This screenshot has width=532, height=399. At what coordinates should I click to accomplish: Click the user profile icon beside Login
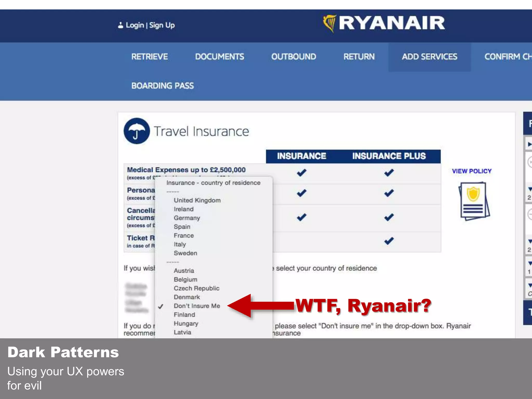coord(120,25)
